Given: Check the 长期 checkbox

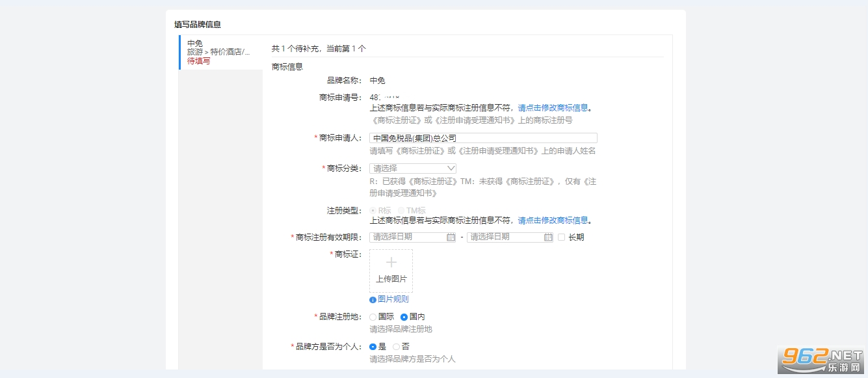Looking at the screenshot, I should (x=562, y=237).
